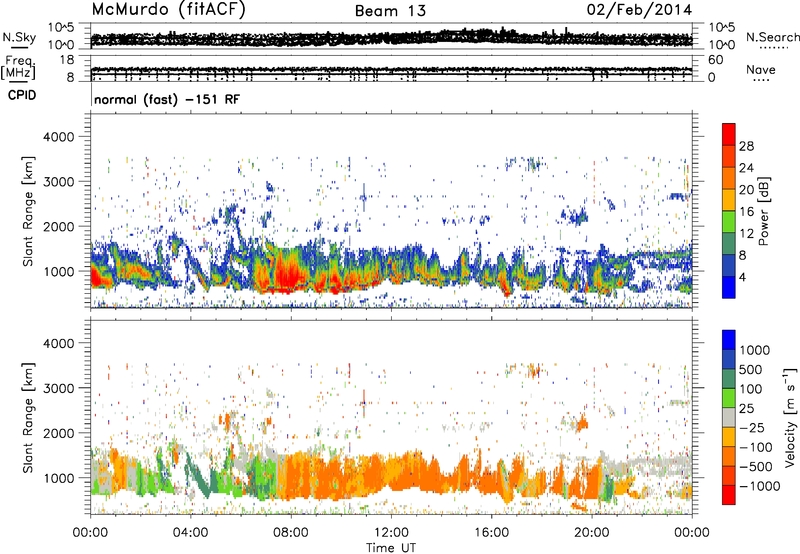Click the 'McMurdo (fitACF)' title text
This screenshot has height=554, width=800.
pyautogui.click(x=168, y=10)
